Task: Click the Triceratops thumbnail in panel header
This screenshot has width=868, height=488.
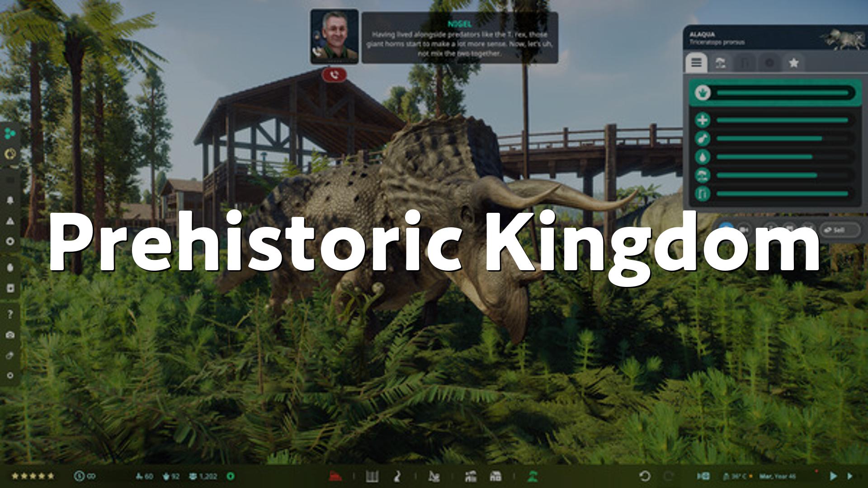Action: (x=841, y=39)
